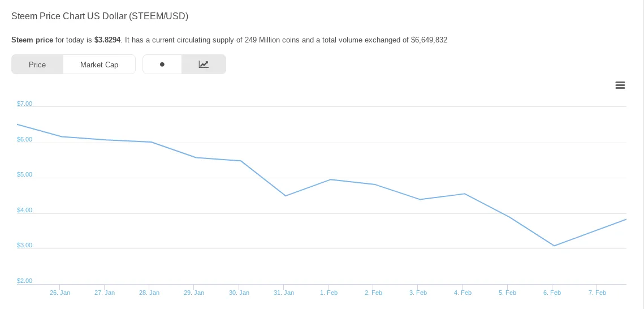Viewport: 644px width, 309px height.
Task: Click the 6. Feb date label
Action: tap(552, 293)
